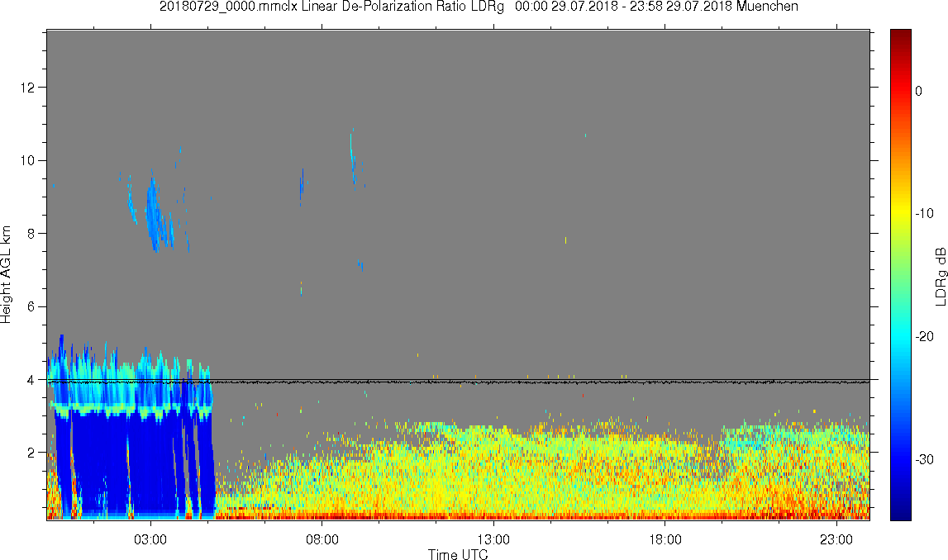This screenshot has width=948, height=560.
Task: Click the 23:00 time tick label
Action: click(836, 539)
